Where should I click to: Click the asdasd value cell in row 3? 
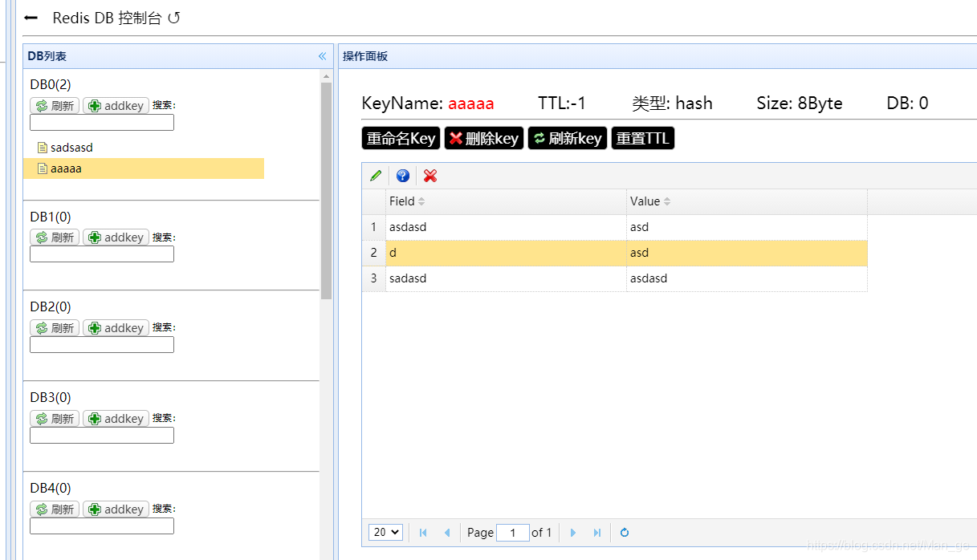tap(747, 278)
